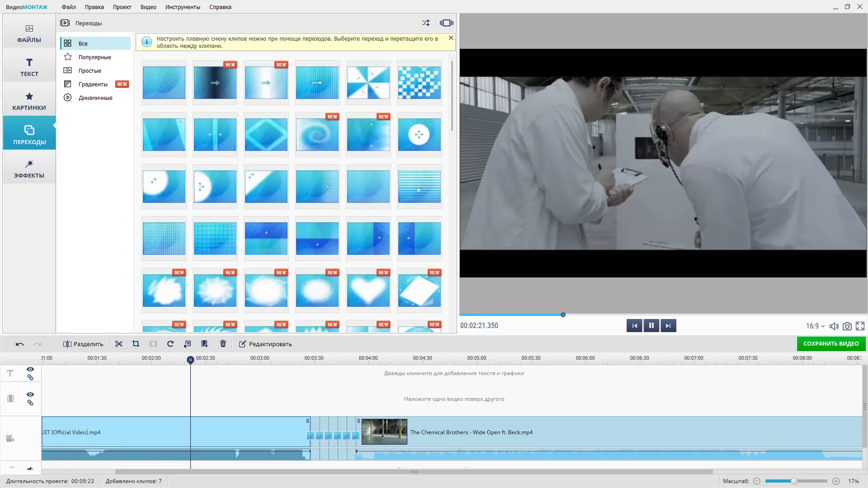Open the 16:9 aspect ratio dropdown
The height and width of the screenshot is (488, 868).
coord(815,326)
